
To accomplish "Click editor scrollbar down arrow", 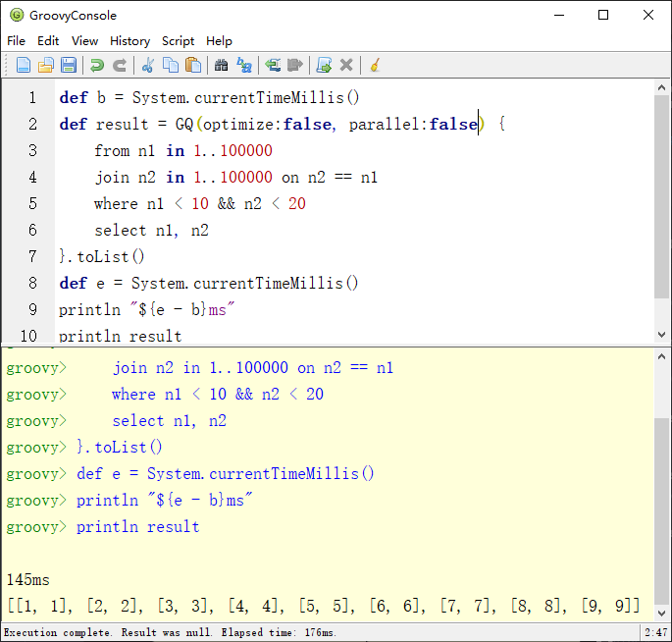I will (662, 335).
